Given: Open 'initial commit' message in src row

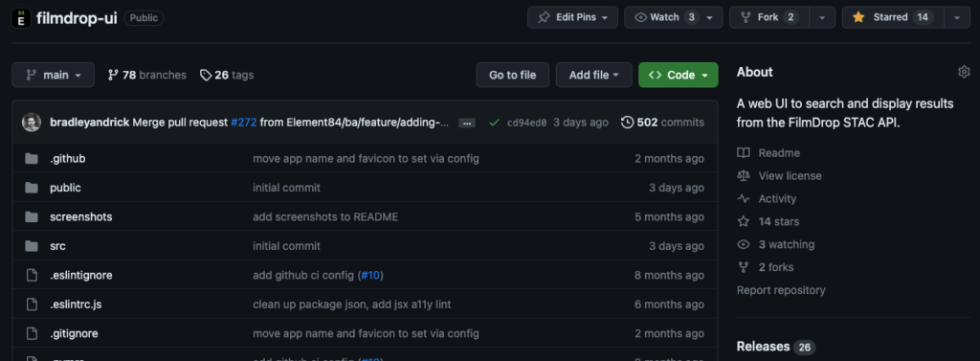Looking at the screenshot, I should [286, 246].
